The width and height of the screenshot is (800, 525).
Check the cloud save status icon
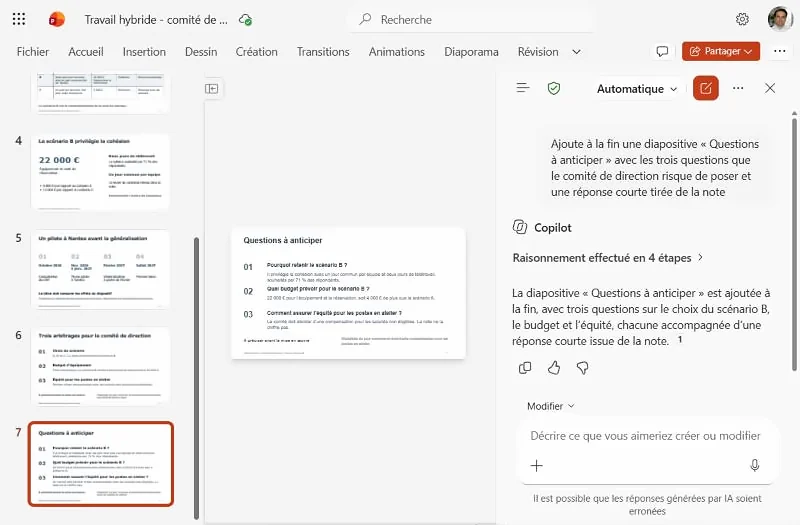(245, 20)
